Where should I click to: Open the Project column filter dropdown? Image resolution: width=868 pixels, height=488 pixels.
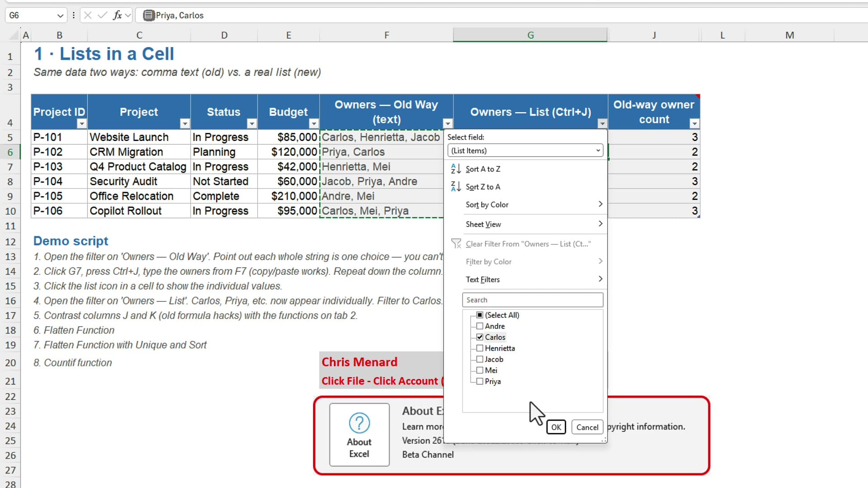point(185,123)
